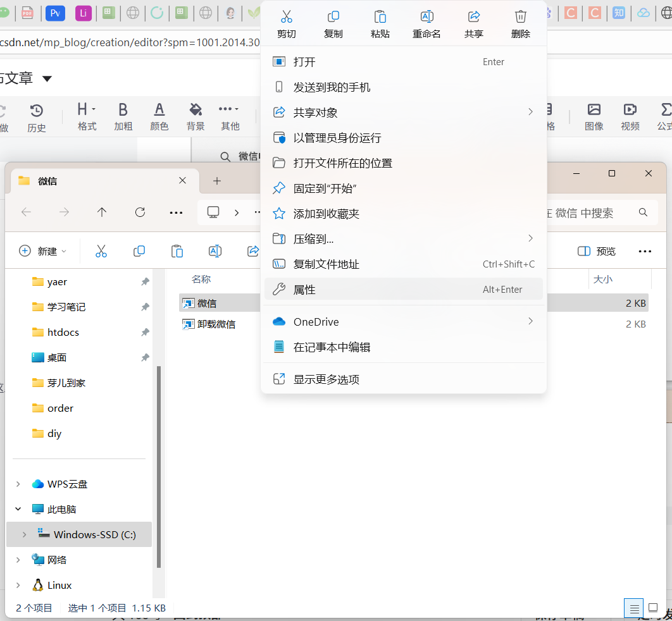Open the 其他 more tools dropdown
672x621 pixels.
(230, 116)
